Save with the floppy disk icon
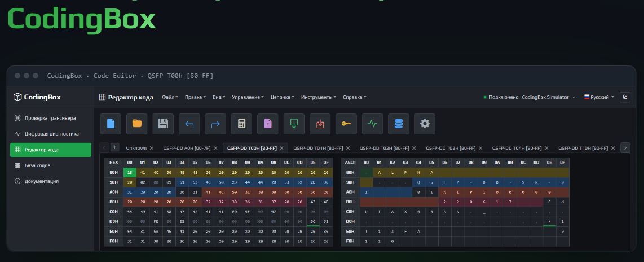This screenshot has width=644, height=262. [163, 124]
